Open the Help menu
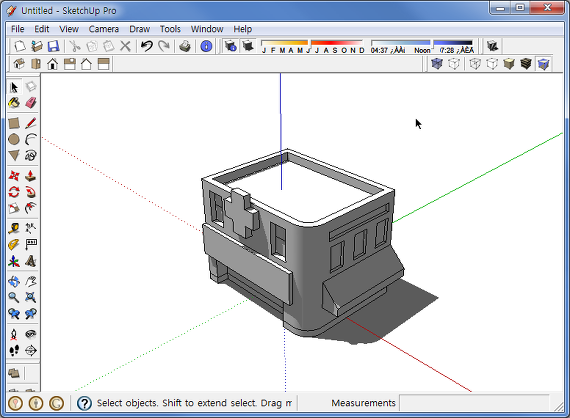This screenshot has height=418, width=570. pyautogui.click(x=242, y=29)
